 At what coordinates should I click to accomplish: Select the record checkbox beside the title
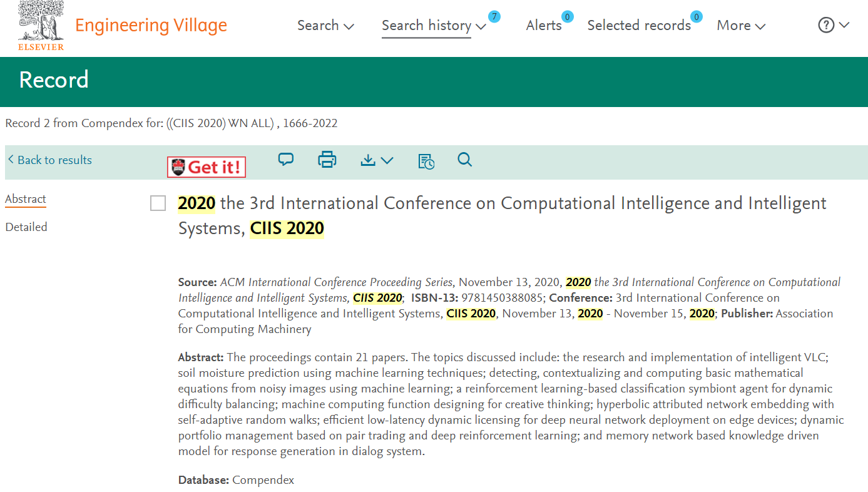coord(158,203)
